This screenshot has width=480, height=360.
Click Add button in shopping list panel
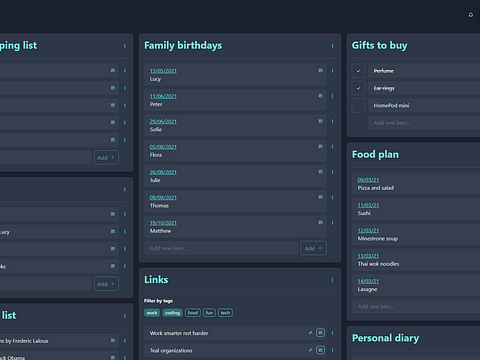[x=106, y=158]
